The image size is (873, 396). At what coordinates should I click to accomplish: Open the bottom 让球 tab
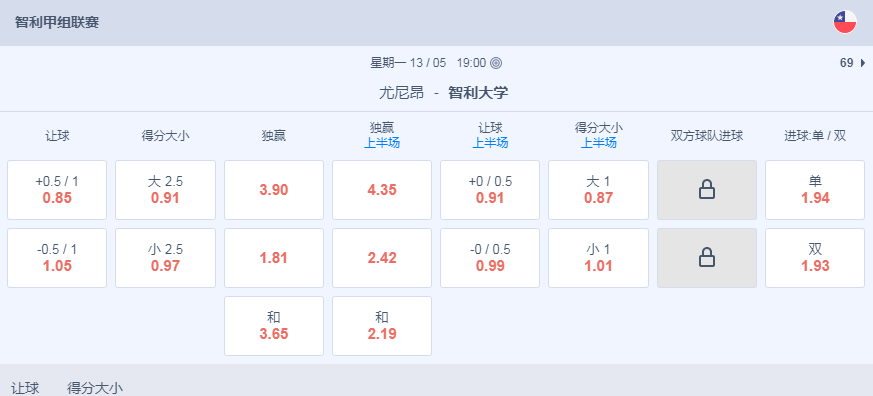25,388
